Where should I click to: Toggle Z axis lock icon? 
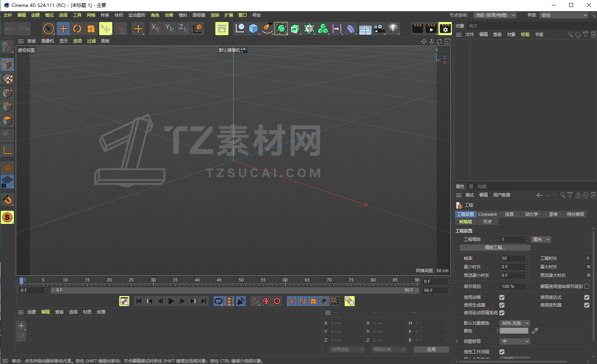point(183,28)
